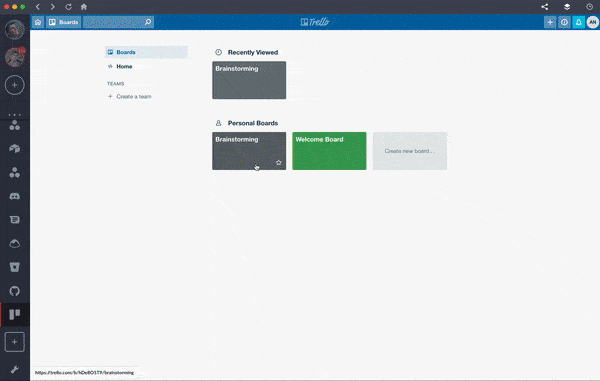The width and height of the screenshot is (600, 381).
Task: Open the Welcome Board tile
Action: click(x=329, y=151)
